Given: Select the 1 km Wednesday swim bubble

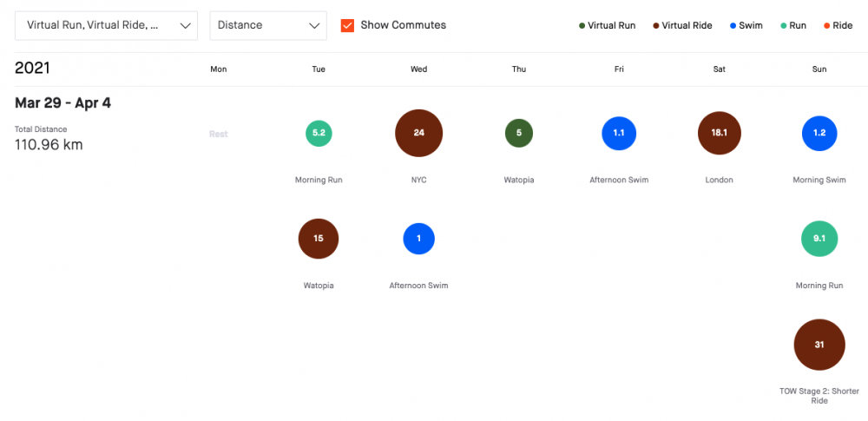Looking at the screenshot, I should click(x=418, y=239).
